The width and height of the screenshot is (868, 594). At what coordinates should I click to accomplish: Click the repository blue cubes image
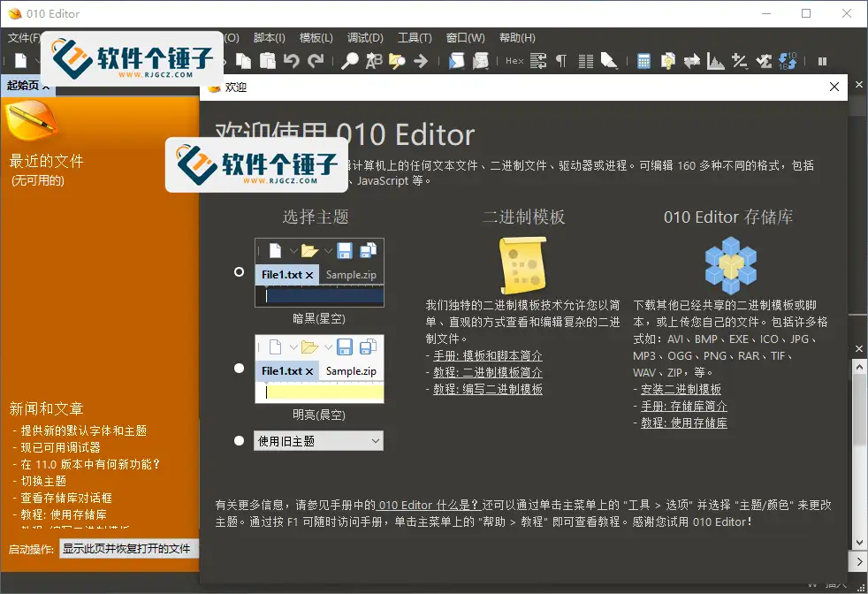coord(731,265)
